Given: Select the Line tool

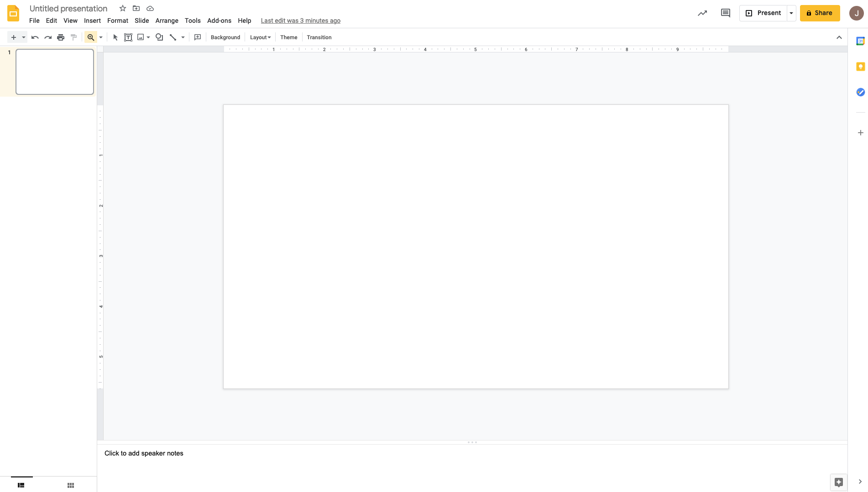Looking at the screenshot, I should [173, 37].
